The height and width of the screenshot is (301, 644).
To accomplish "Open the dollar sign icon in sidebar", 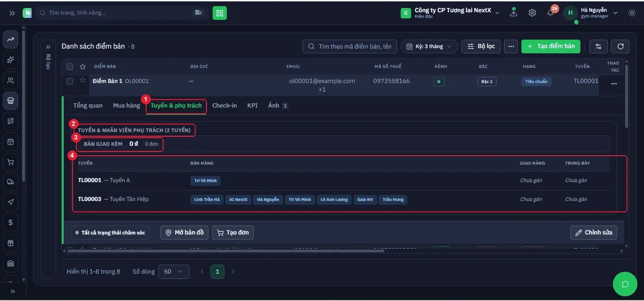I will pos(11,222).
